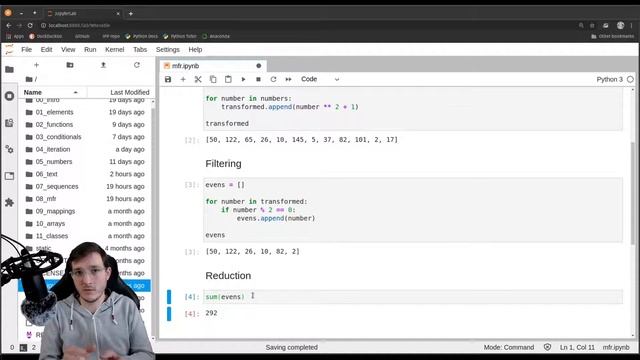Image resolution: width=640 pixels, height=360 pixels.
Task: Open the File menu
Action: coord(27,49)
